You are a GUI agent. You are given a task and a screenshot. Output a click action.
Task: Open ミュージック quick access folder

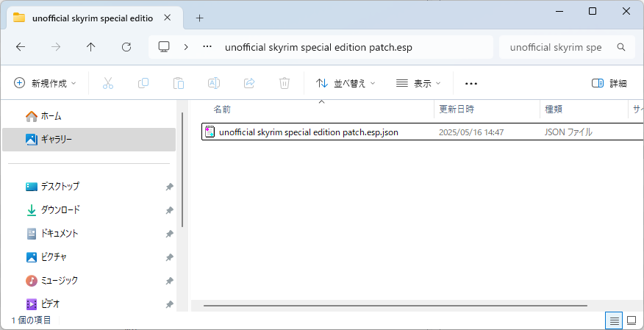pos(51,281)
